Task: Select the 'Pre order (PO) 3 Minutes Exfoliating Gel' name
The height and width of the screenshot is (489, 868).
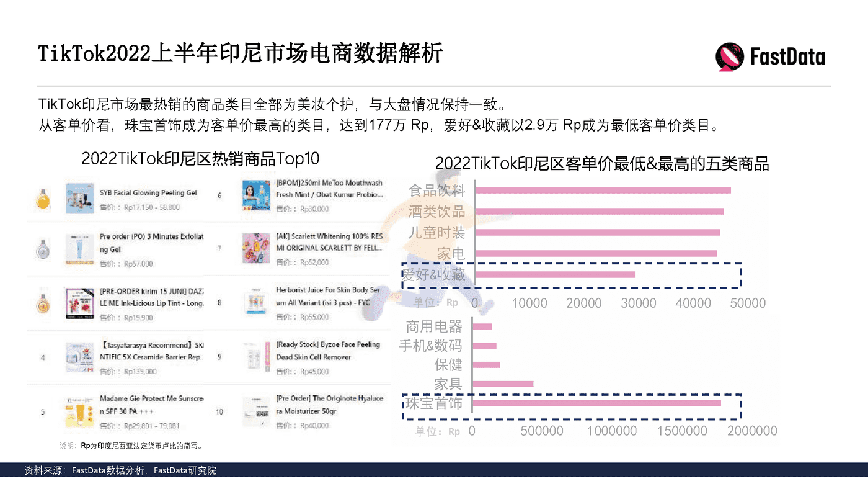Action: 152,243
